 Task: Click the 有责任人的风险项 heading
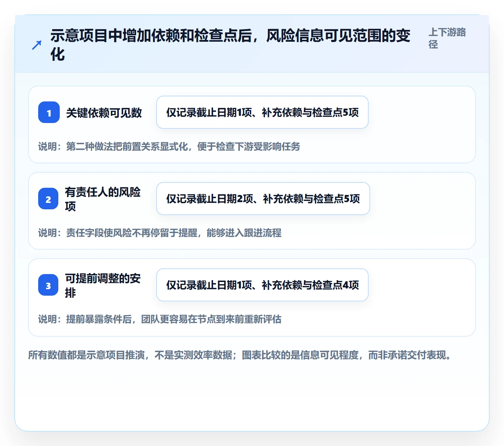(103, 199)
